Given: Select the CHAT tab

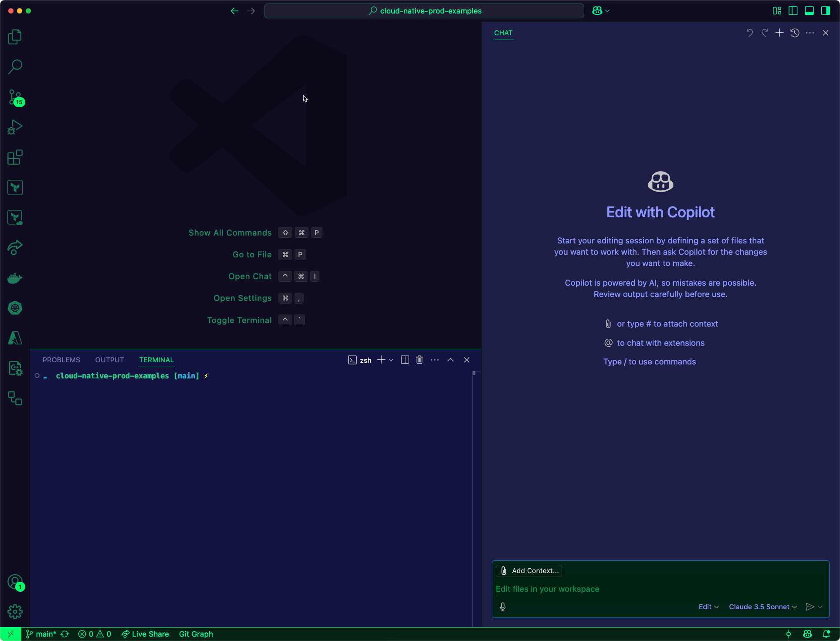Looking at the screenshot, I should 503,33.
